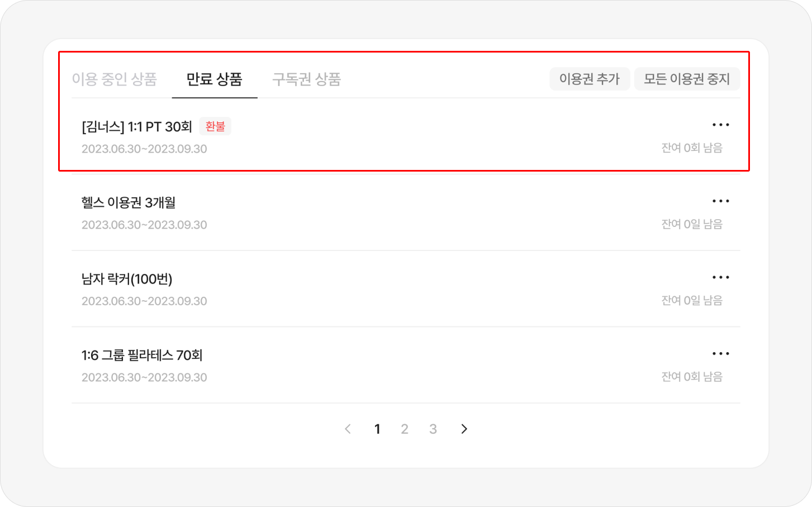
Task: Click the 이용권 추가 button
Action: pos(590,79)
